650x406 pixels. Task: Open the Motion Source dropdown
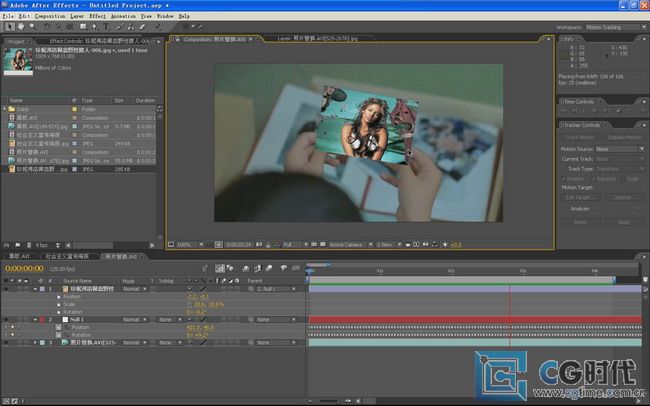click(620, 149)
